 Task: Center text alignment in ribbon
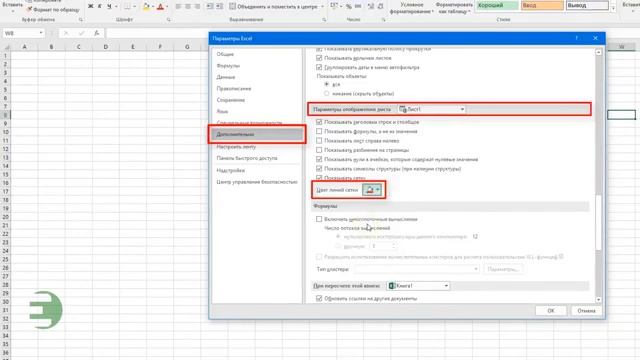coord(188,7)
